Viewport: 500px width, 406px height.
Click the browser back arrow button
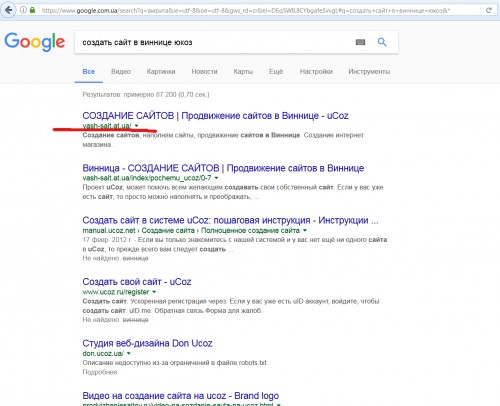click(x=8, y=10)
